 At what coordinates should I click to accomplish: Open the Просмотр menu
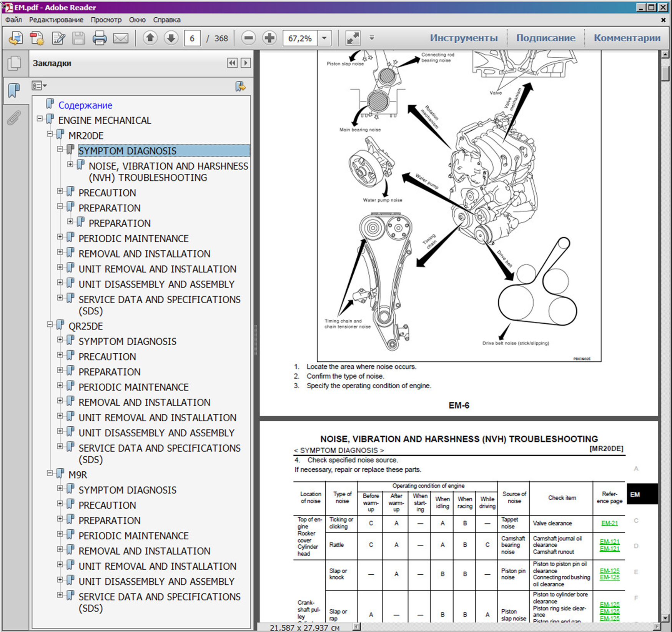click(x=106, y=20)
